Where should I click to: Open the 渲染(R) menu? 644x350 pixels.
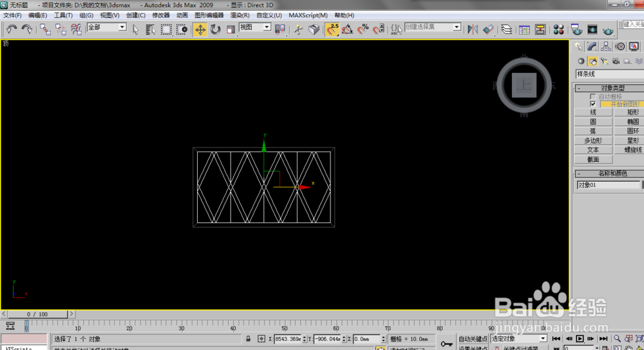tap(240, 15)
